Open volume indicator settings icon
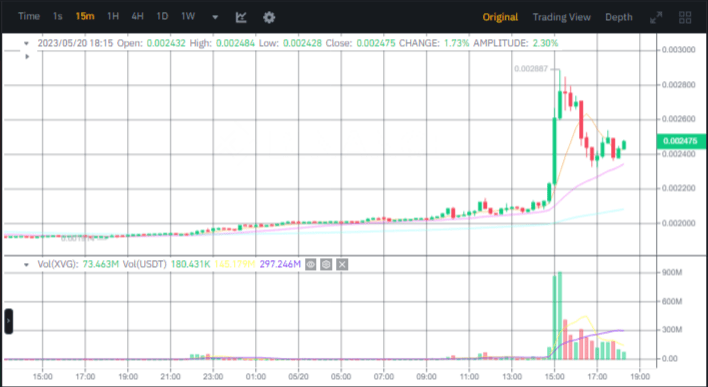Image resolution: width=708 pixels, height=387 pixels. [326, 265]
